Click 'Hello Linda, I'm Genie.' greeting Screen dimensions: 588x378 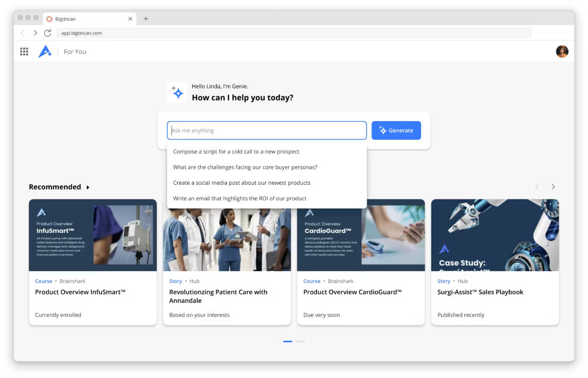pos(220,86)
